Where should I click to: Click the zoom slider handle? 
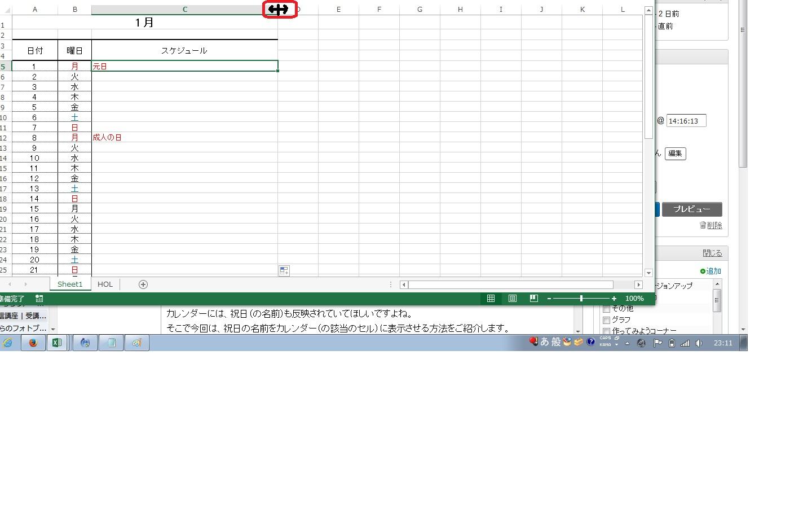pos(581,299)
